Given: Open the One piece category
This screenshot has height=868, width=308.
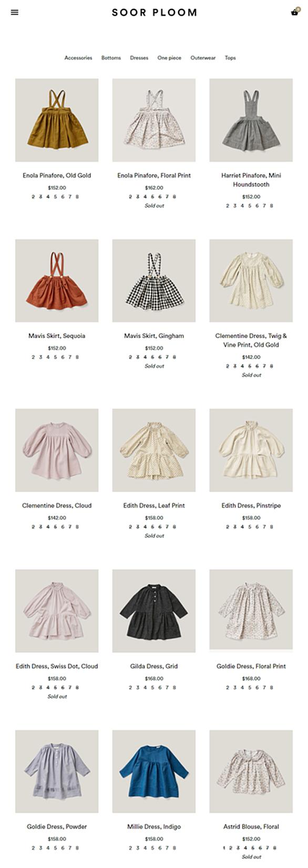Looking at the screenshot, I should 169,58.
